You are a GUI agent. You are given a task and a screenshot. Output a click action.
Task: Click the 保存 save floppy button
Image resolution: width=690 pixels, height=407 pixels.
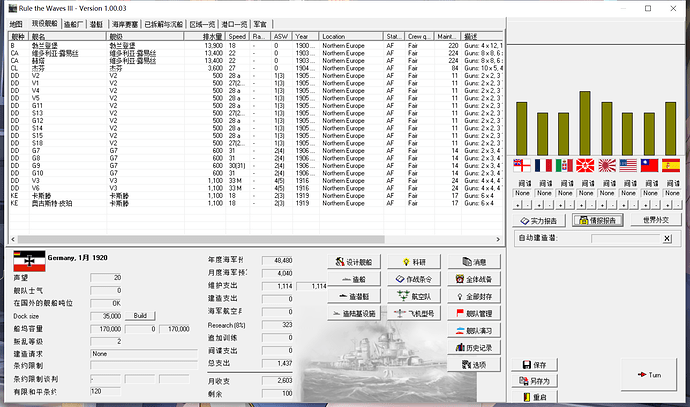(535, 365)
